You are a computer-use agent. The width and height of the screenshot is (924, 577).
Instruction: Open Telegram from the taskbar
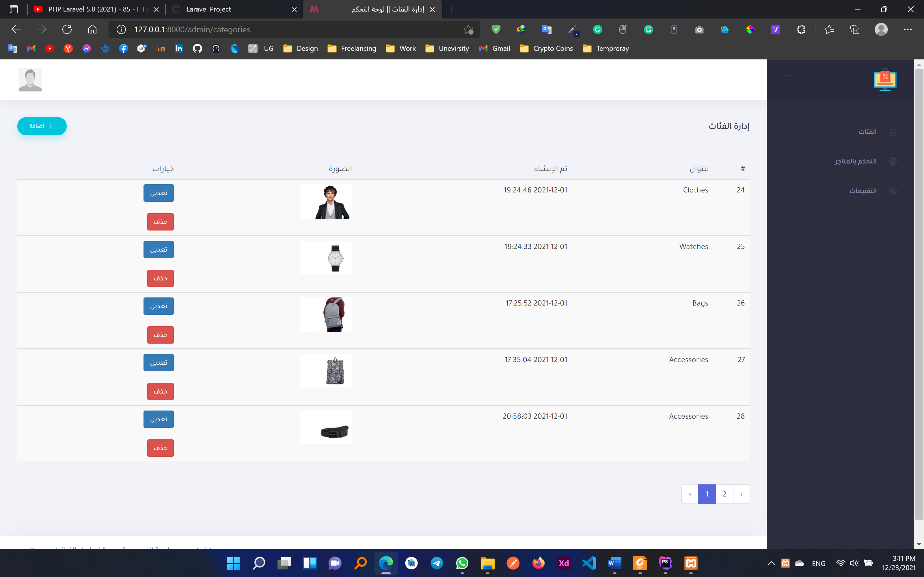coord(437,563)
